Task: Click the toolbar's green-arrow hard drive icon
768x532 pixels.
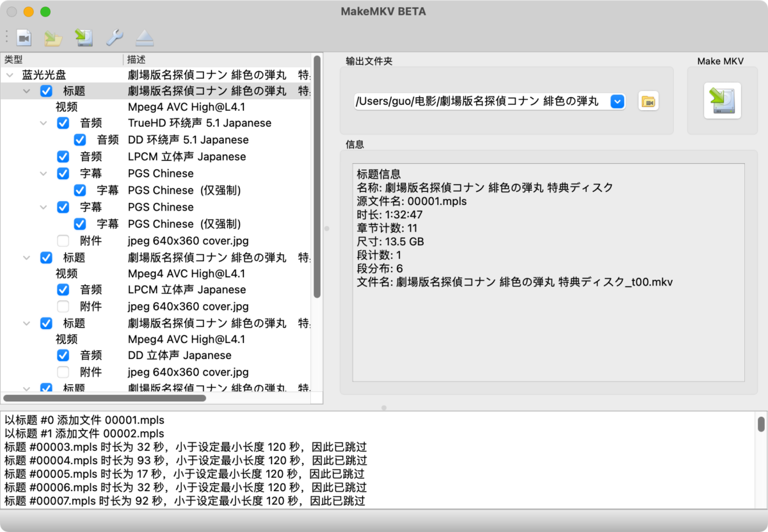Action: pyautogui.click(x=84, y=38)
